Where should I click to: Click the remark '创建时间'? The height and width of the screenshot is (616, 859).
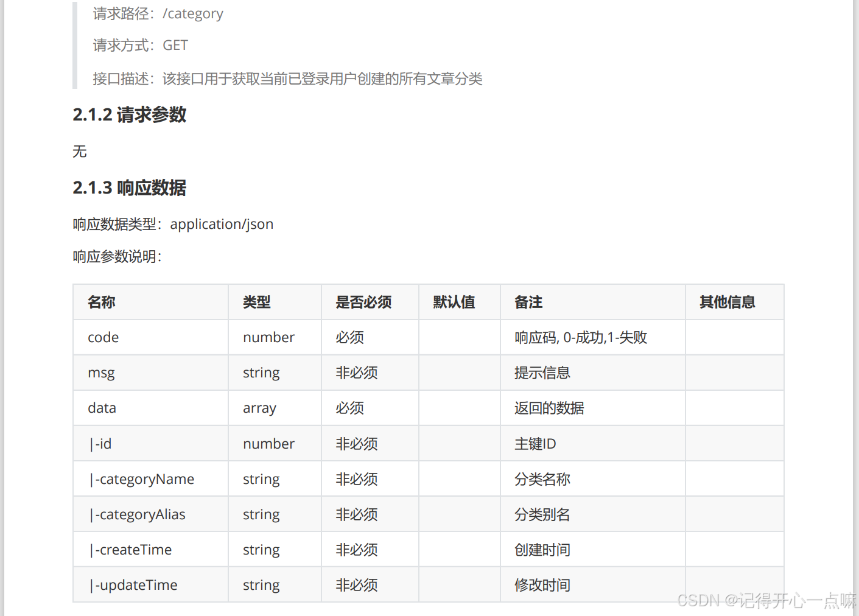tap(542, 550)
